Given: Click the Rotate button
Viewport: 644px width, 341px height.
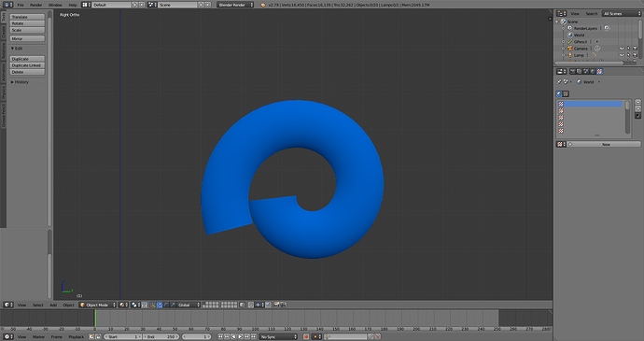Looking at the screenshot, I should (x=27, y=23).
